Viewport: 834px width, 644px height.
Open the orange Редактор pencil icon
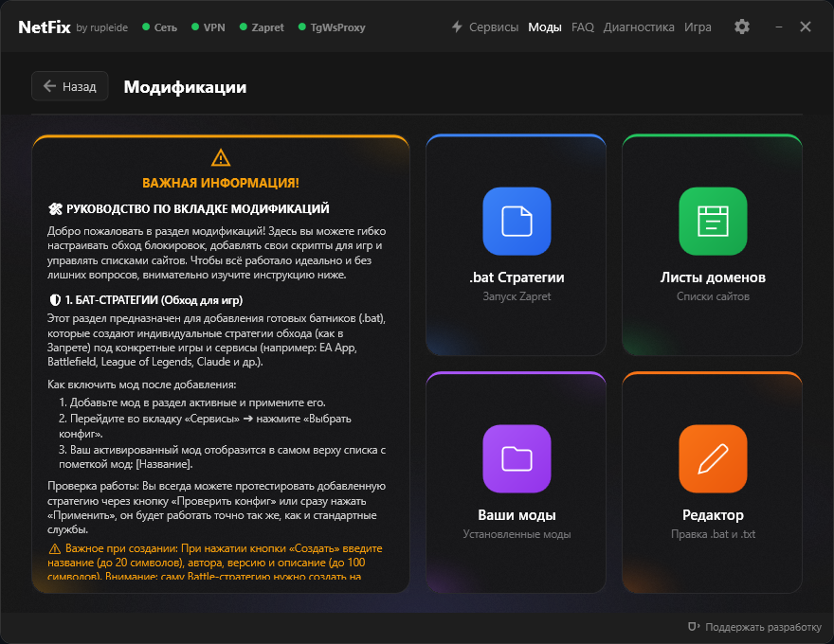click(x=713, y=458)
